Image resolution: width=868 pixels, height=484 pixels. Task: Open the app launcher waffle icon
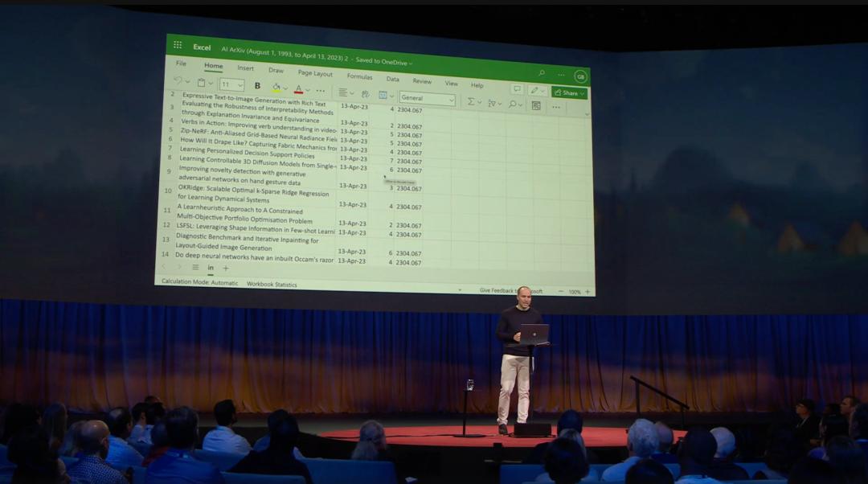[178, 45]
